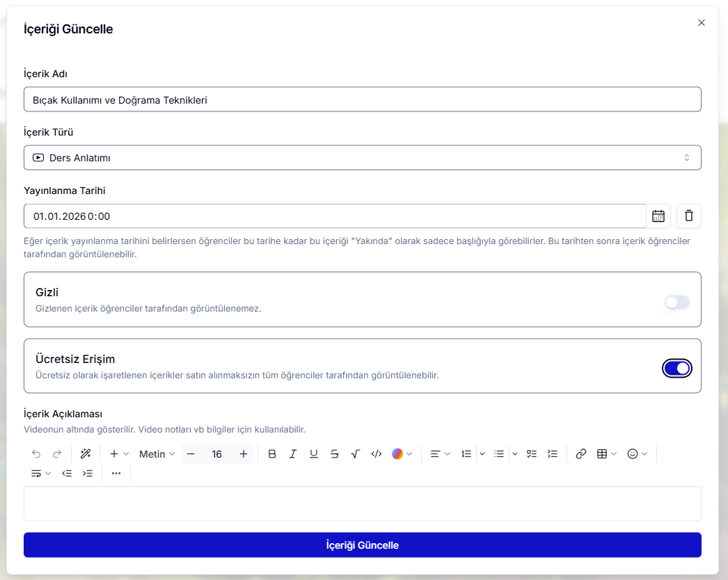Toggle bold formatting in the editor toolbar
Screen dimensions: 728x580
click(x=272, y=454)
